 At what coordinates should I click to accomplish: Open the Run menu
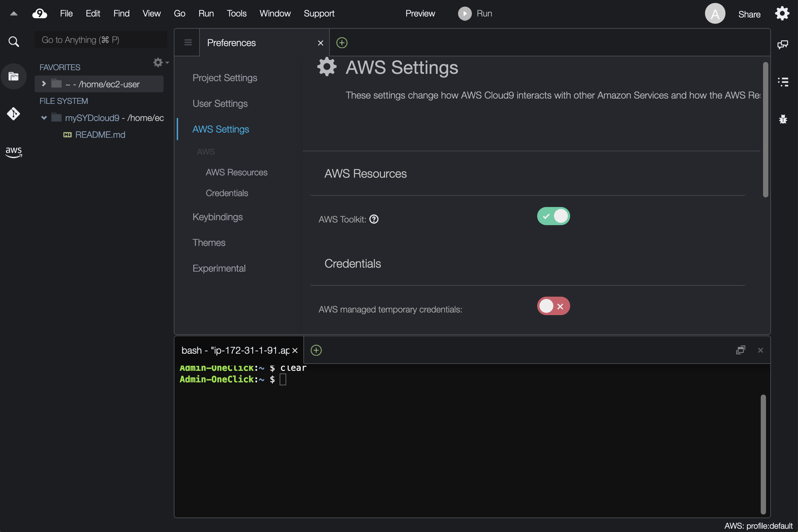206,14
